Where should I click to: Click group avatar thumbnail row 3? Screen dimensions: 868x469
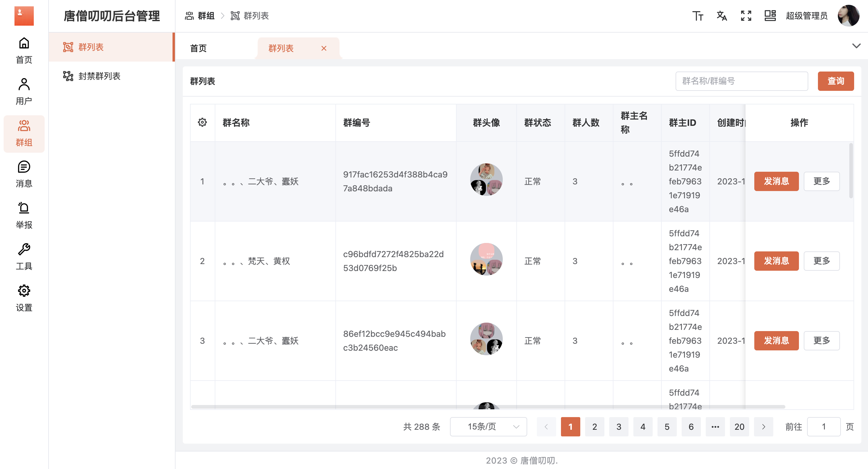486,340
